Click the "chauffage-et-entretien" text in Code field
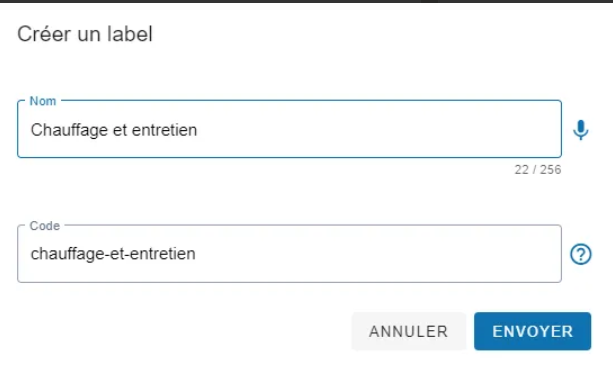 [x=113, y=254]
